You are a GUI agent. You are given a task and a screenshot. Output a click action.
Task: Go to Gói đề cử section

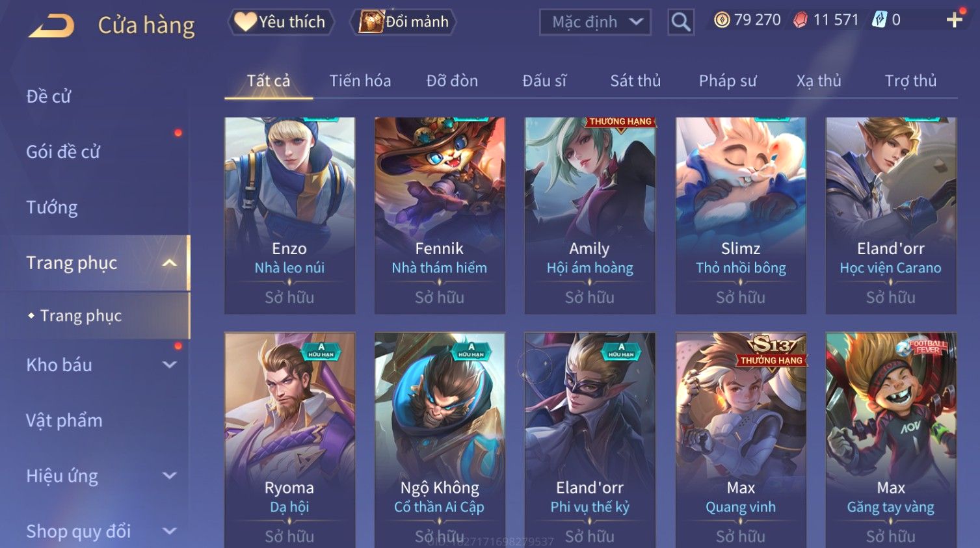[63, 152]
